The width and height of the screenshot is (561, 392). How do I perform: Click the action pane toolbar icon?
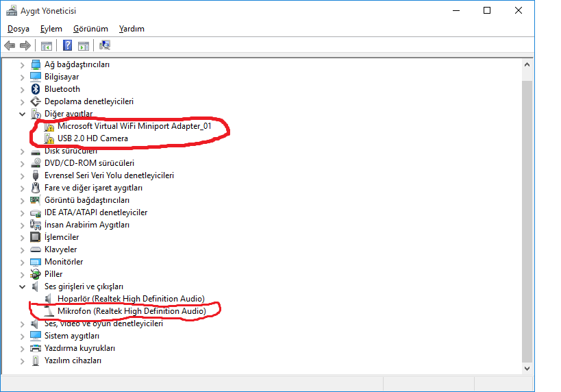pos(84,45)
